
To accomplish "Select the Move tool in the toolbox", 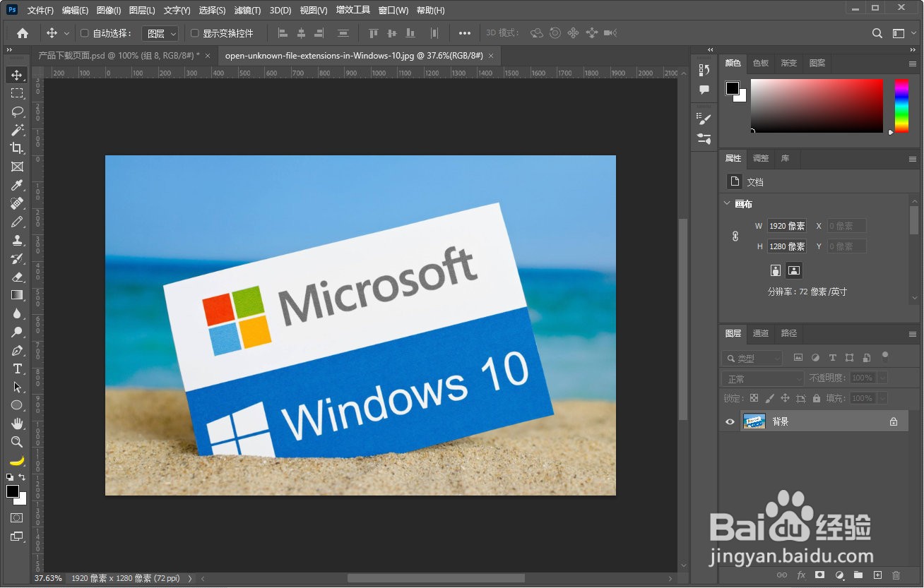I will 17,75.
